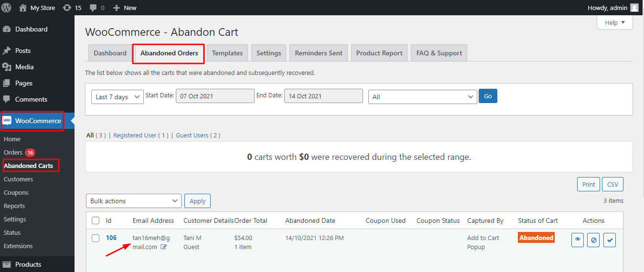Open Media in the sidebar
Viewport: 644px width, 272px height.
24,67
